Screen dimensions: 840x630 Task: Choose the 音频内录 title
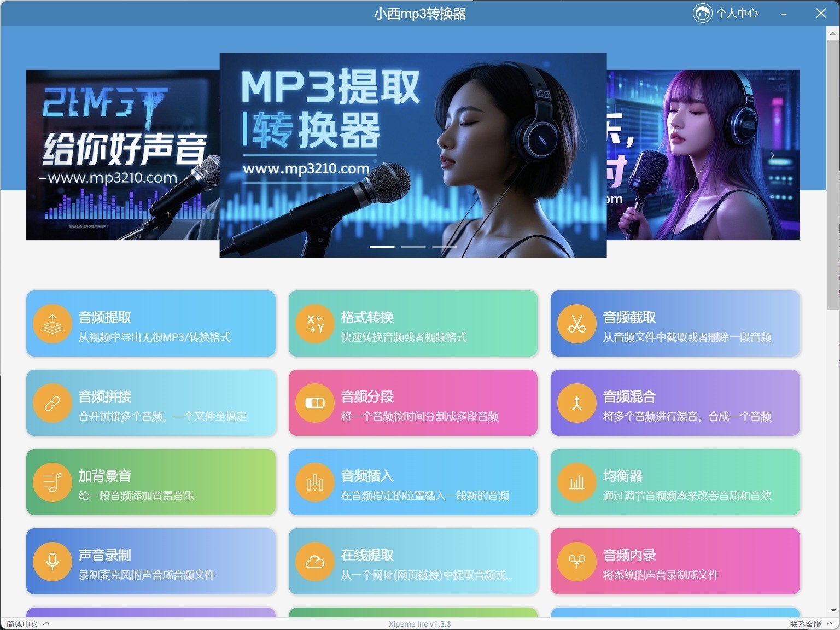coord(629,555)
